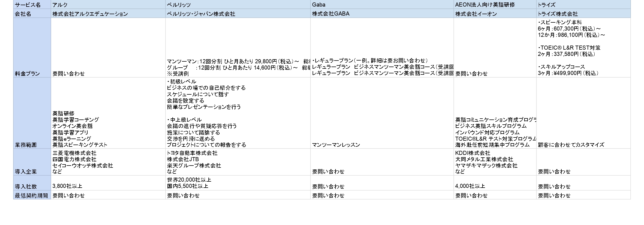Screen dimensions: 644x225
Task: Click AEON 最低契約期間 cell
Action: [x=495, y=195]
